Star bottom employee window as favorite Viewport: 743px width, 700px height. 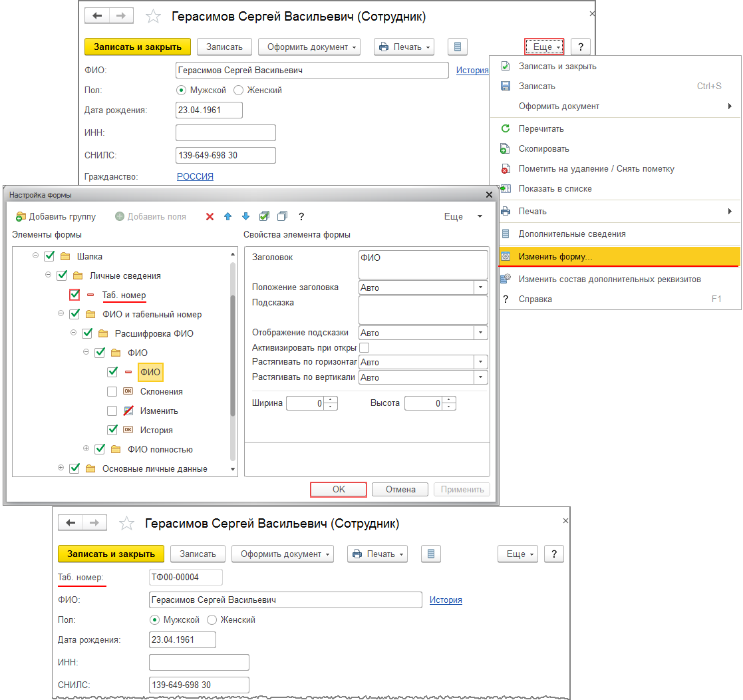pos(126,524)
